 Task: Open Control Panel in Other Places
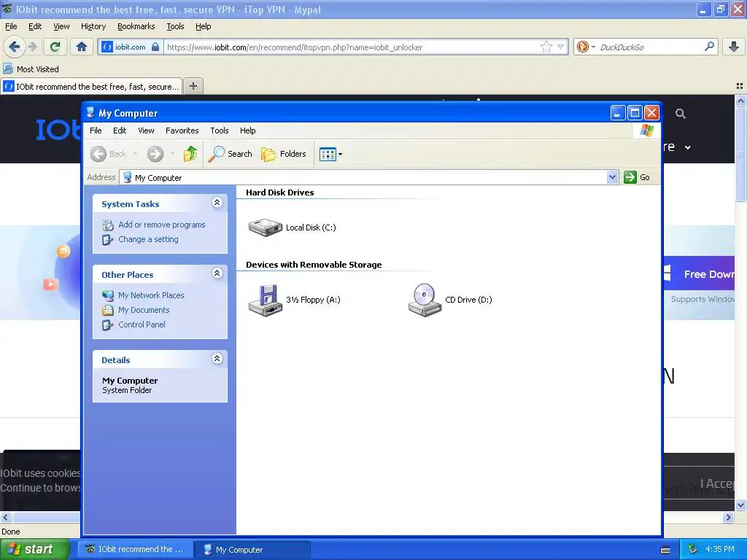click(x=142, y=324)
